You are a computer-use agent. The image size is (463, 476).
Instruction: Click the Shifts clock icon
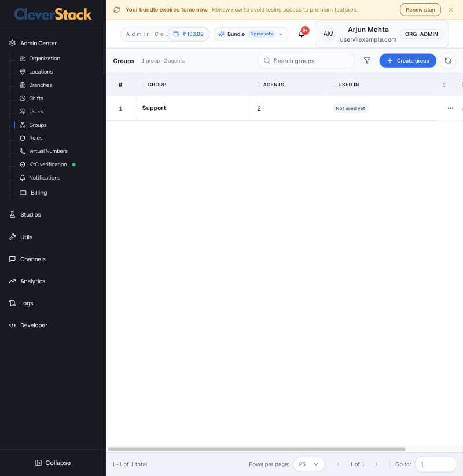coord(23,98)
